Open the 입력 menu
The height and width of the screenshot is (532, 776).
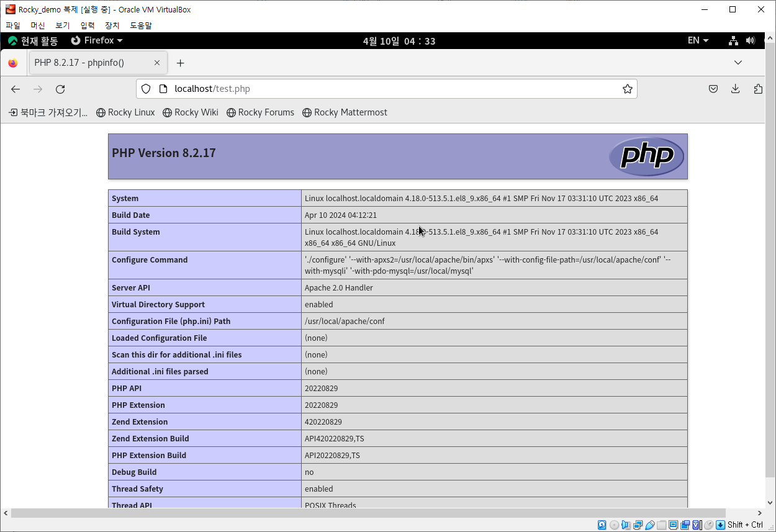coord(88,25)
